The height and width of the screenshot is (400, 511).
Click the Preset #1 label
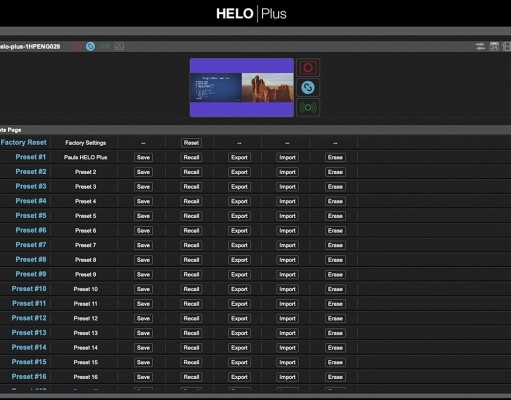31,157
